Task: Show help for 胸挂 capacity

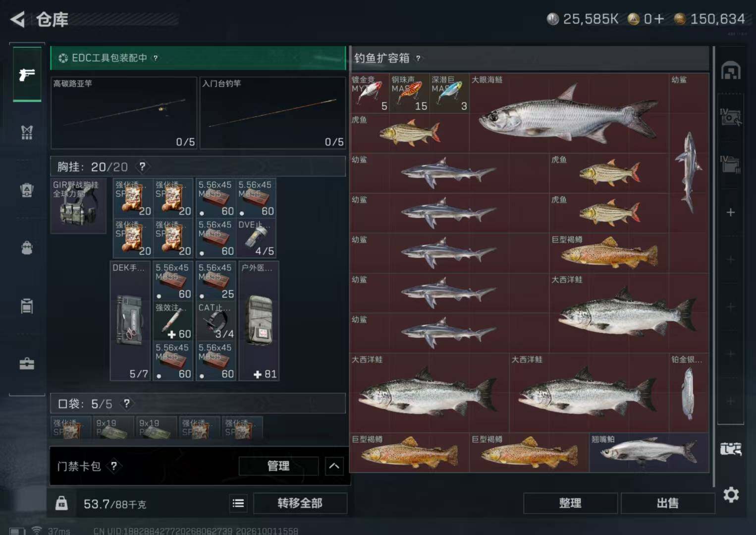Action: [x=142, y=167]
